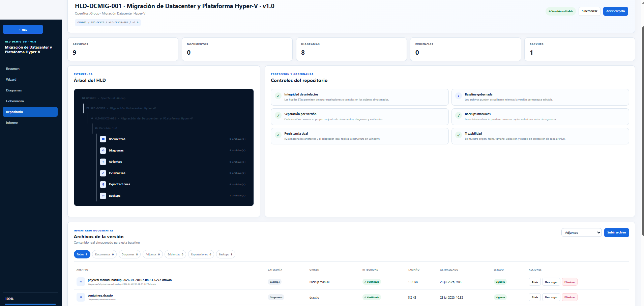
Task: Filter files by Exportaciones 0 tab
Action: point(201,254)
